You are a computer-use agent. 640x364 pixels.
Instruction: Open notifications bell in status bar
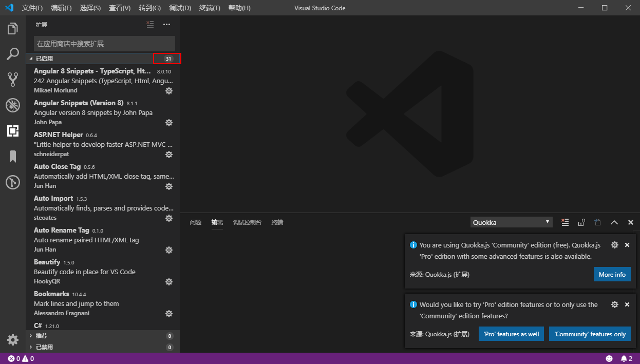(x=626, y=358)
